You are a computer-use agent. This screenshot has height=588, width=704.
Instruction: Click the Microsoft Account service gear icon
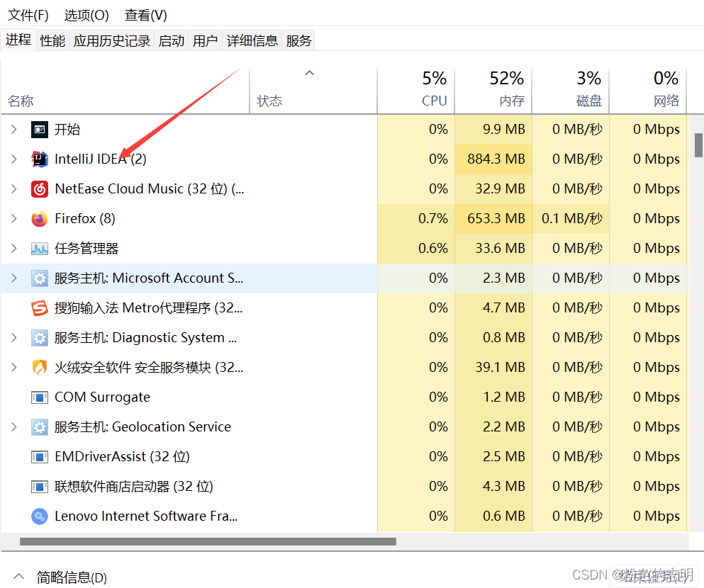point(40,278)
